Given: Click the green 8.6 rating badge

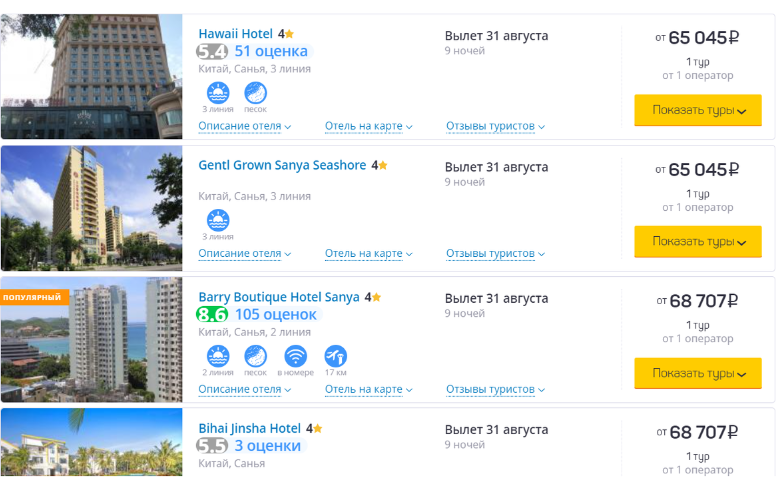Looking at the screenshot, I should (212, 314).
